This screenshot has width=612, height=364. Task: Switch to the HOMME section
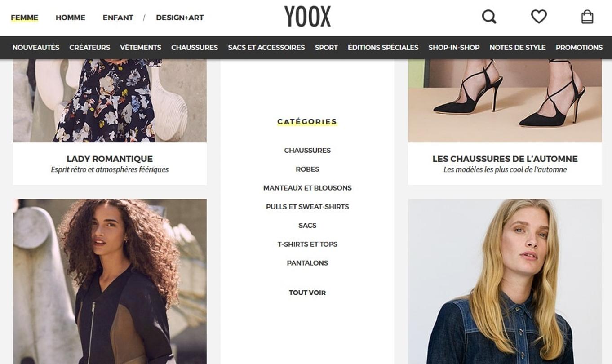tap(71, 18)
